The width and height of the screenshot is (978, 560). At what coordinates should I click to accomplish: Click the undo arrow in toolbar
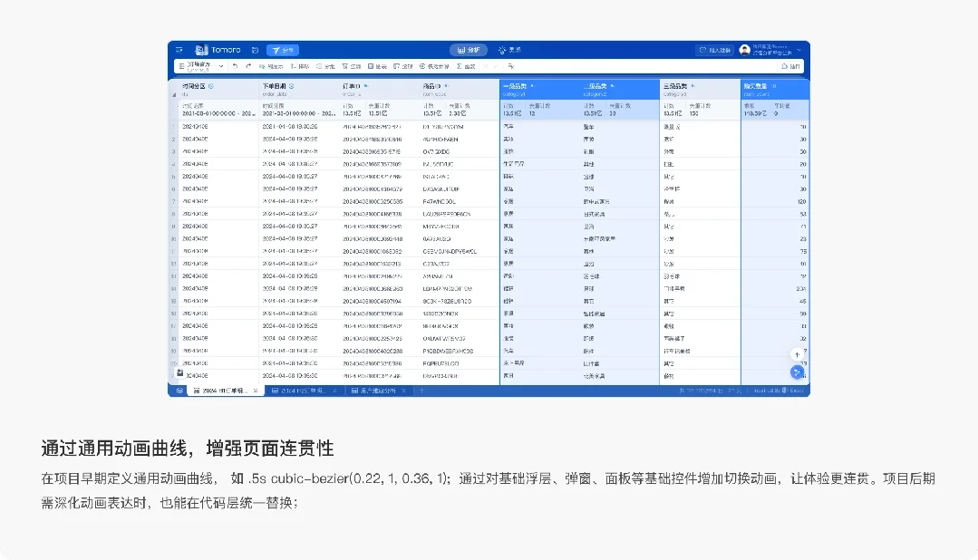click(235, 66)
